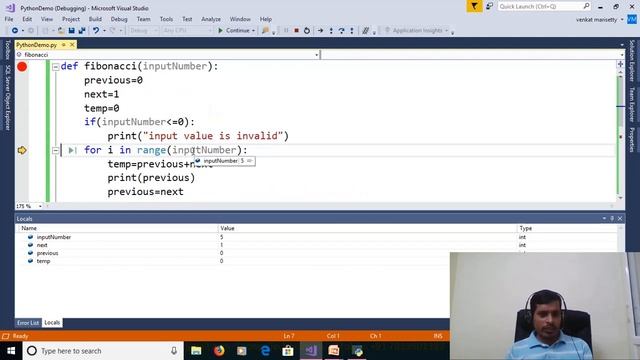Expand the venkat user account dropdown
640x360 pixels.
click(622, 19)
